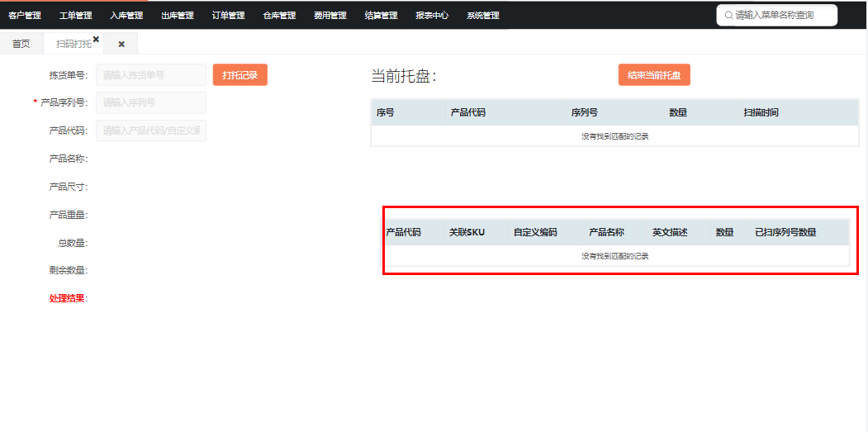Click the magnifier icon in menu search
This screenshot has height=432, width=868.
click(x=729, y=16)
